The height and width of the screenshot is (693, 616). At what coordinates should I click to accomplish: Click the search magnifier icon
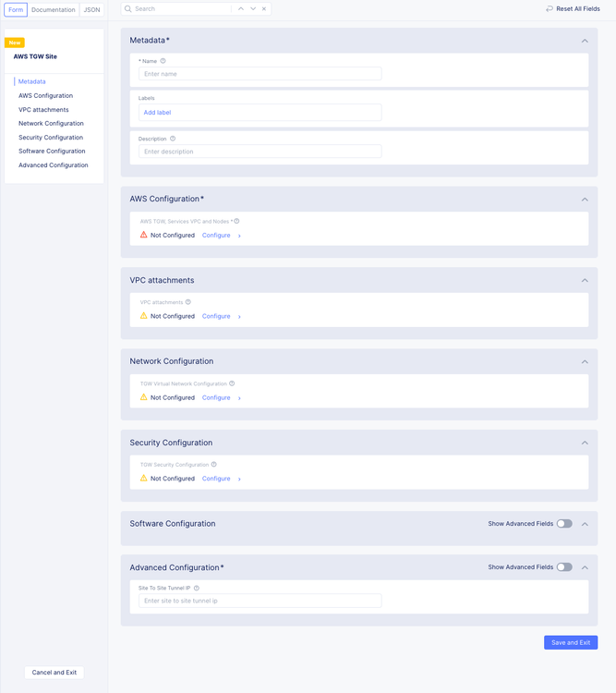click(x=128, y=8)
